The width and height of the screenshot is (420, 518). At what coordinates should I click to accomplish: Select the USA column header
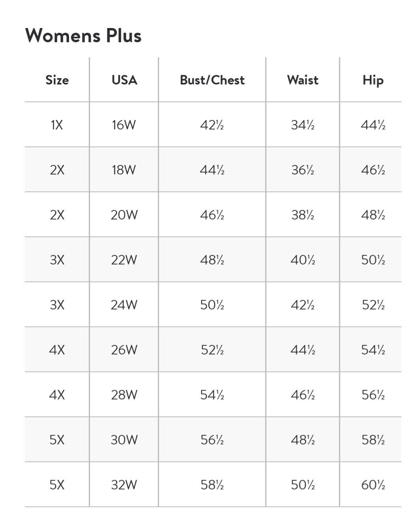click(x=124, y=80)
